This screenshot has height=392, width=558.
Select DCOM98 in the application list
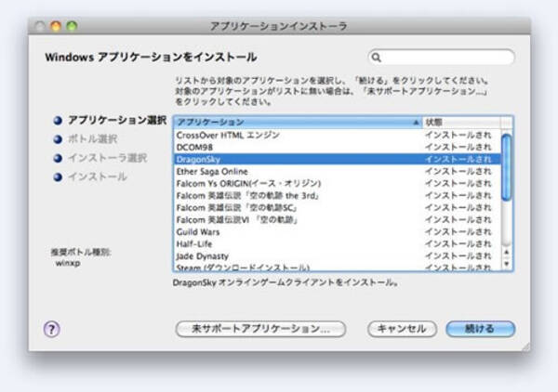tap(195, 147)
